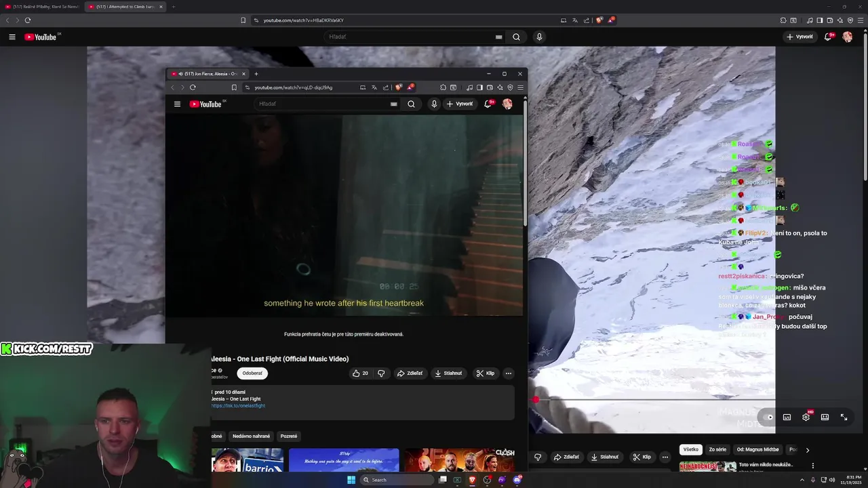Click the front window vertical scrollbar

(x=525, y=163)
